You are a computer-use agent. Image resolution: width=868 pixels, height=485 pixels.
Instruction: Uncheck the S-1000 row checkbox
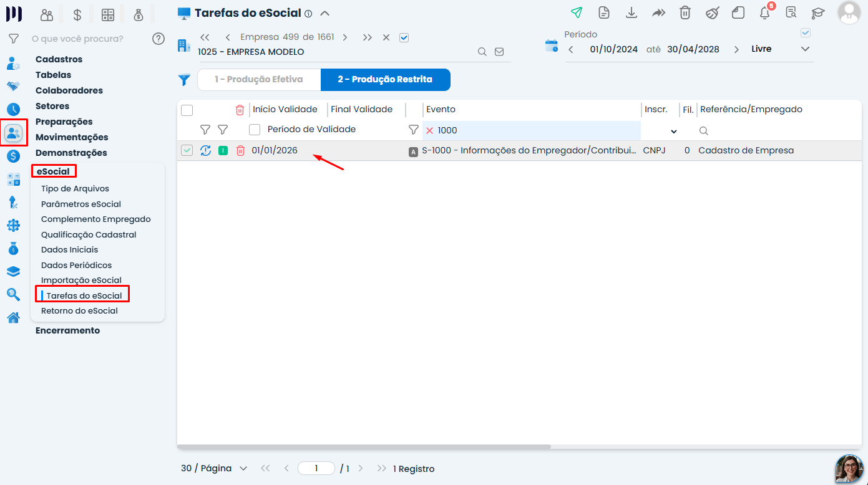pyautogui.click(x=187, y=150)
